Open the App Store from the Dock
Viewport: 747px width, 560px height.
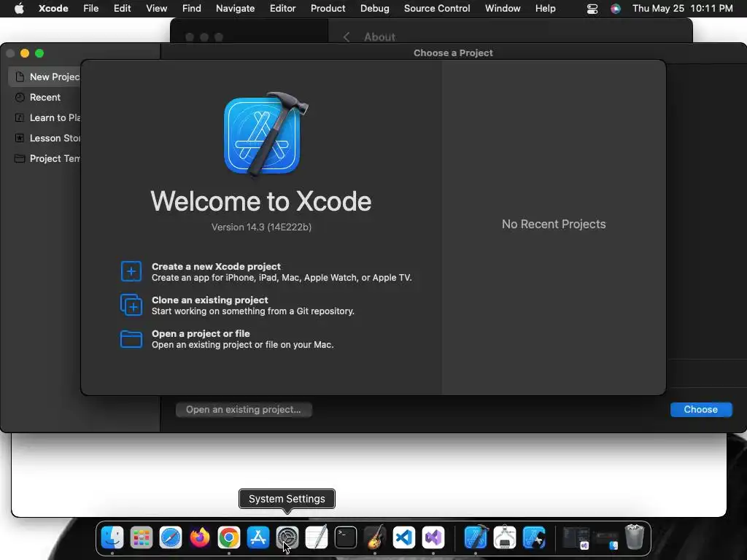(258, 537)
